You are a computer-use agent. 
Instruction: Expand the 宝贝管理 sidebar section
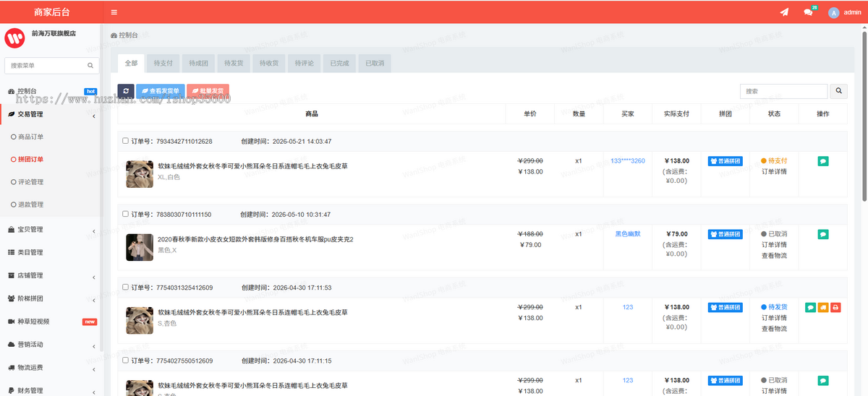click(51, 229)
